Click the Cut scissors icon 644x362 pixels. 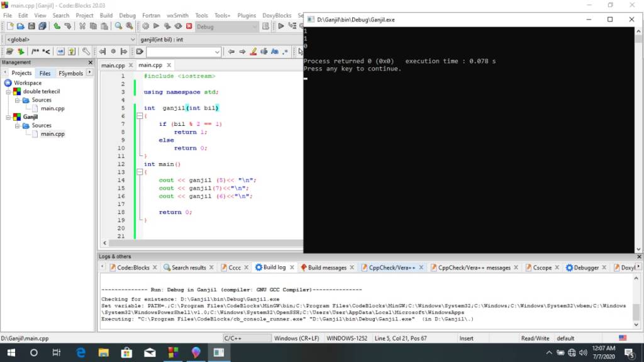pyautogui.click(x=82, y=26)
